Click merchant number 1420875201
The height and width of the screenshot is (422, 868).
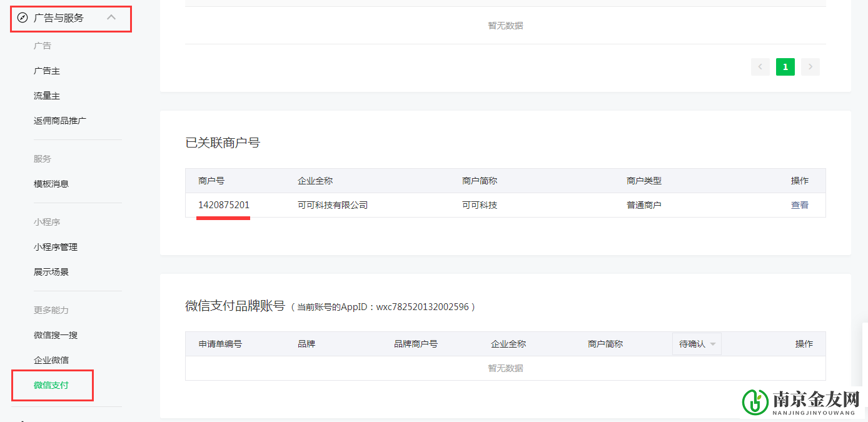coord(224,205)
